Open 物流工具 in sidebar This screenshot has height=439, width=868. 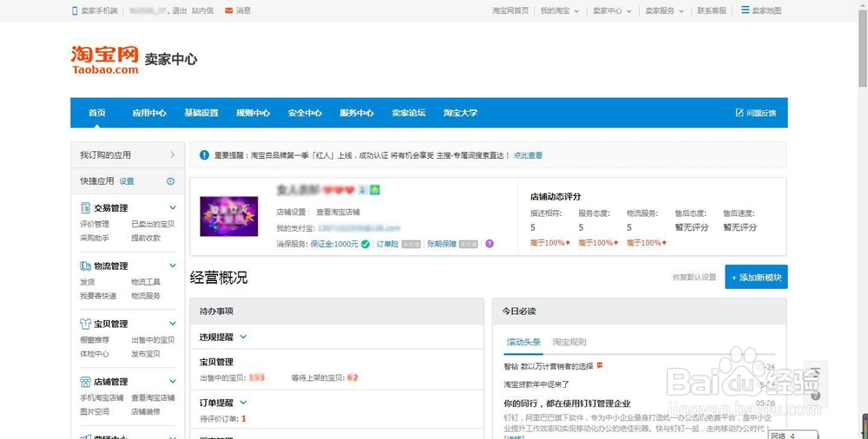[146, 282]
